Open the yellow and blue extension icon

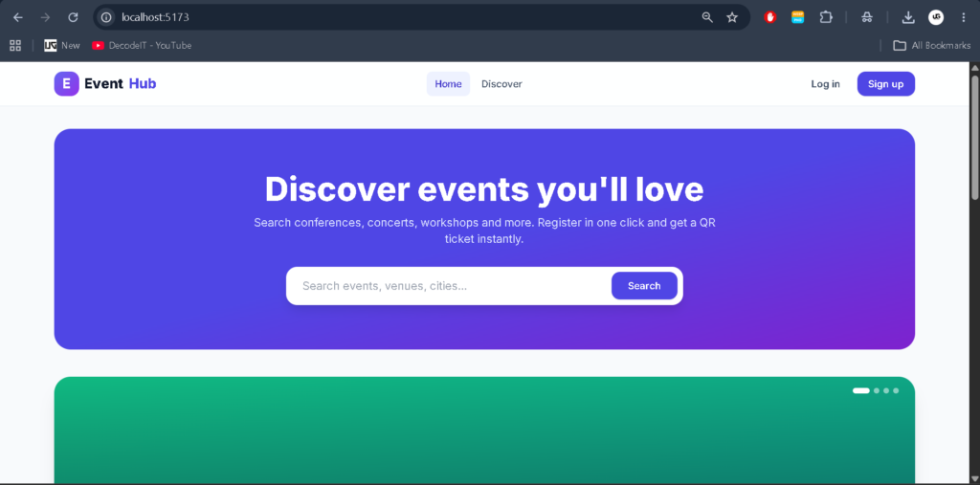[797, 17]
